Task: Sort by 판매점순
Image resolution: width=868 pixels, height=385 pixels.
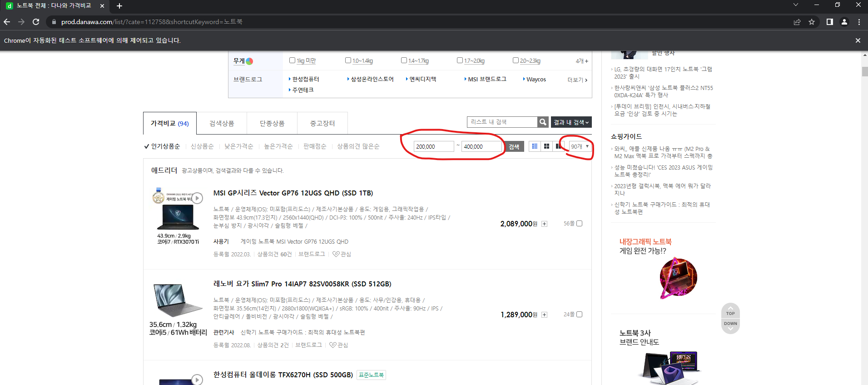Action: pos(315,146)
